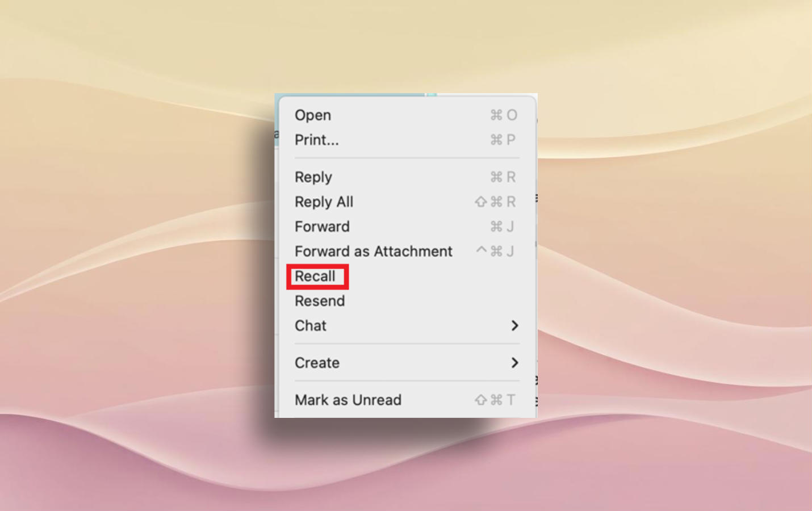Click the ⌘P shortcut hint beside Print

tap(503, 140)
